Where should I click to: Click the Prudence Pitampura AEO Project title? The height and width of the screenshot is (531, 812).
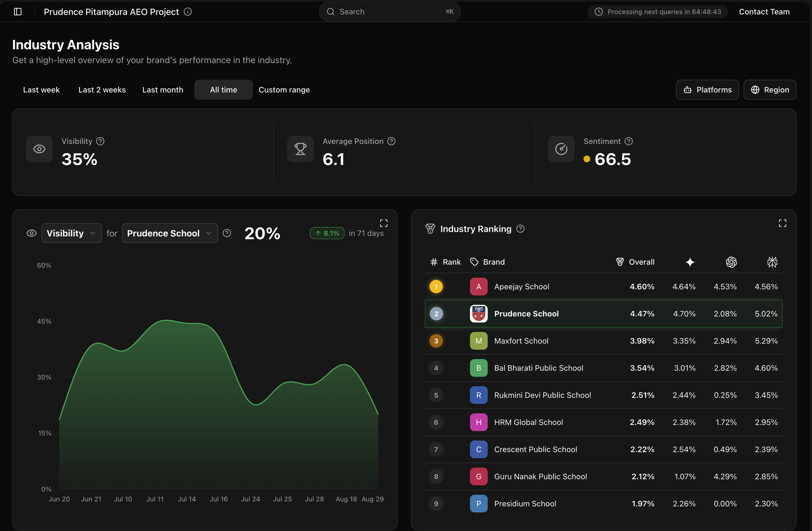point(111,12)
